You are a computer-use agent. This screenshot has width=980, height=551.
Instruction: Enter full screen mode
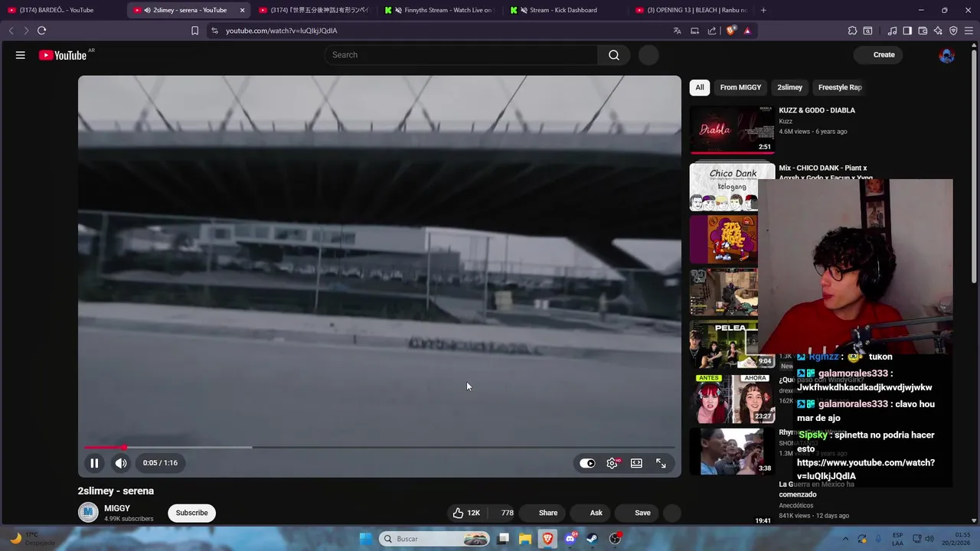coord(661,463)
